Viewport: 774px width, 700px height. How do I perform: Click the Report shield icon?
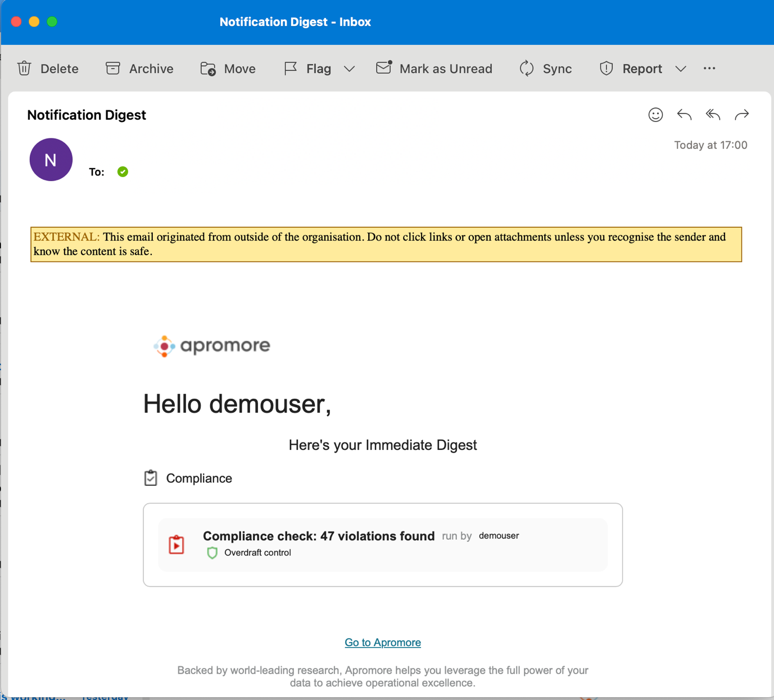pyautogui.click(x=606, y=69)
